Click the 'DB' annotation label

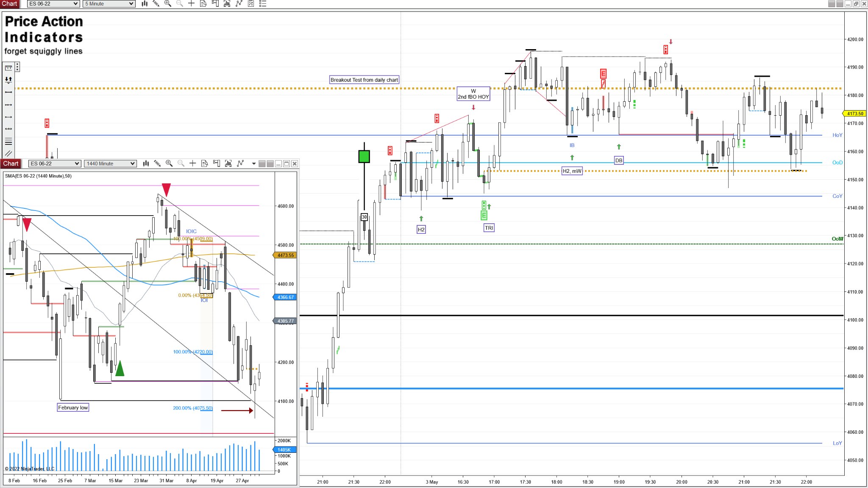pyautogui.click(x=619, y=161)
